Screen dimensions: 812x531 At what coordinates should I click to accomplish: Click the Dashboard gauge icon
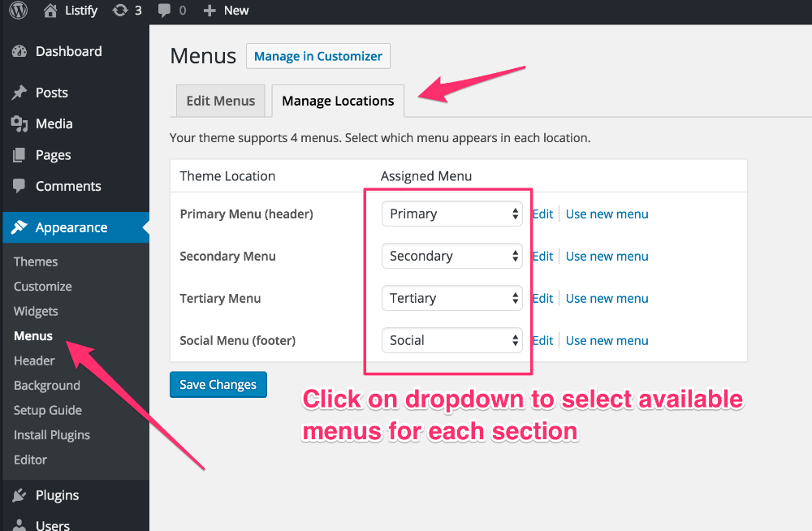19,51
